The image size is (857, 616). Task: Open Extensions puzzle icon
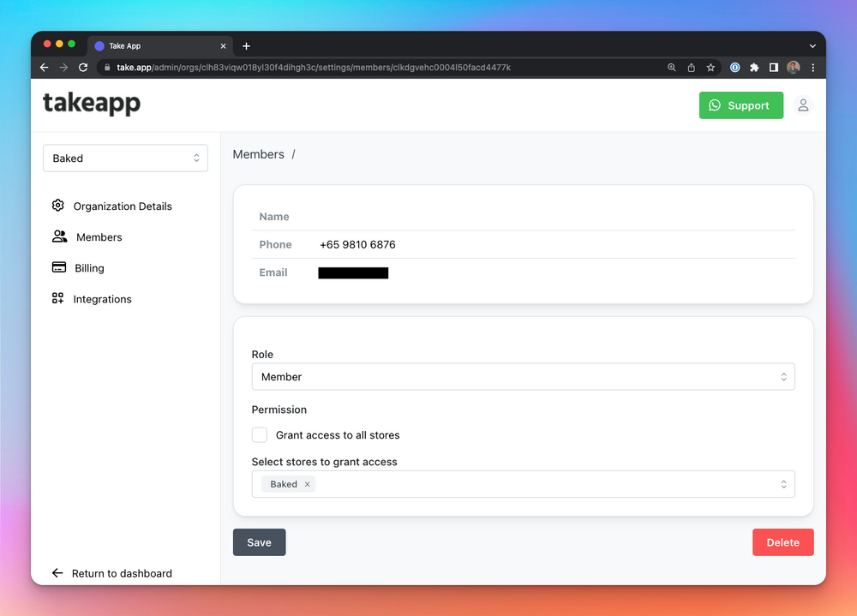tap(754, 67)
